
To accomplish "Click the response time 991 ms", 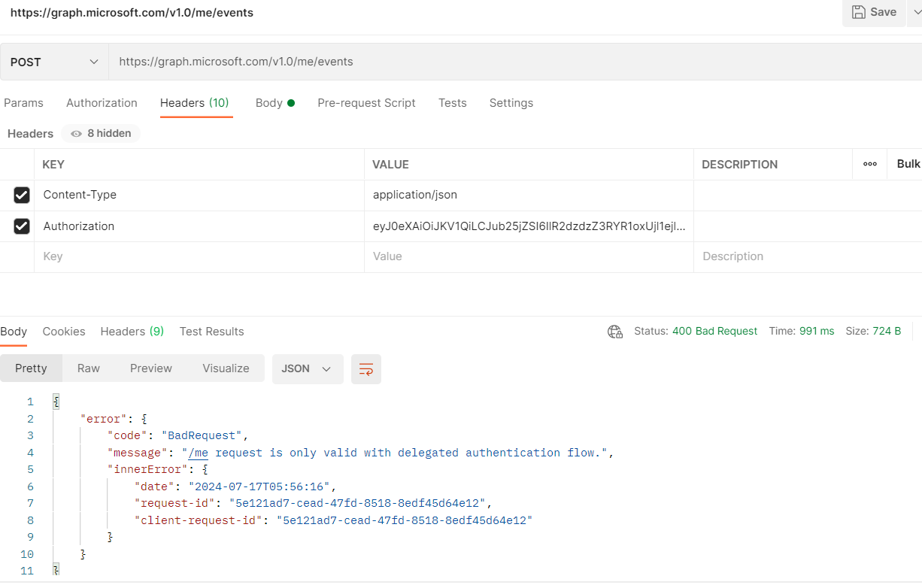I will pos(815,332).
